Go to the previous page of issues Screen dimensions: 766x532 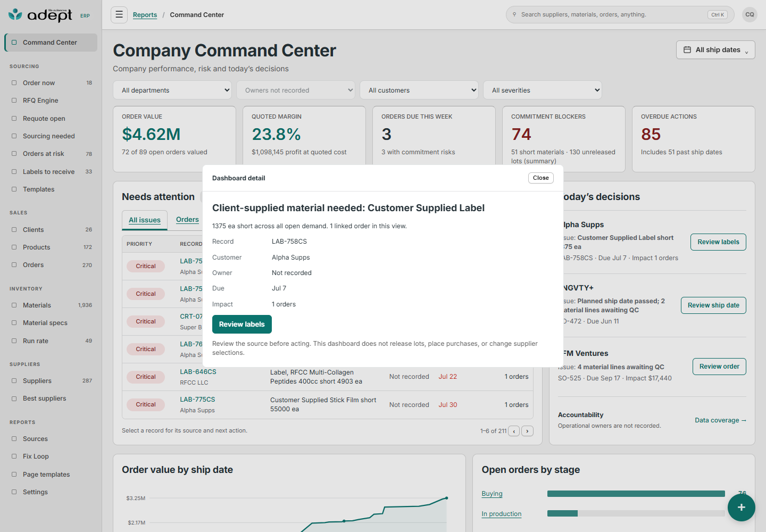pos(514,431)
